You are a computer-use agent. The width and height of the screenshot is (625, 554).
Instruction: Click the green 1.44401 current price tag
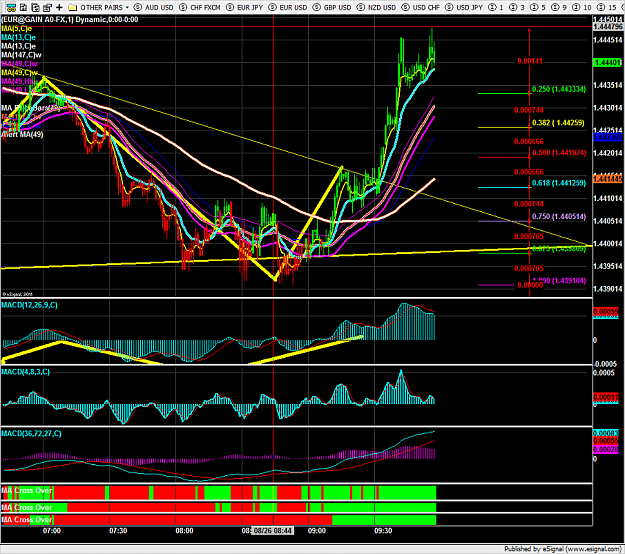[x=607, y=63]
